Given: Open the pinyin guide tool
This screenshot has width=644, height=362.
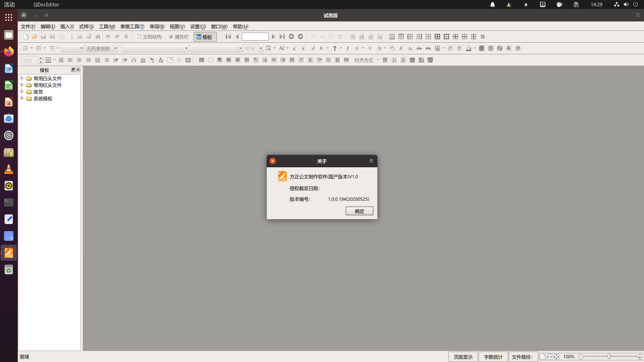Looking at the screenshot, I should [x=482, y=48].
